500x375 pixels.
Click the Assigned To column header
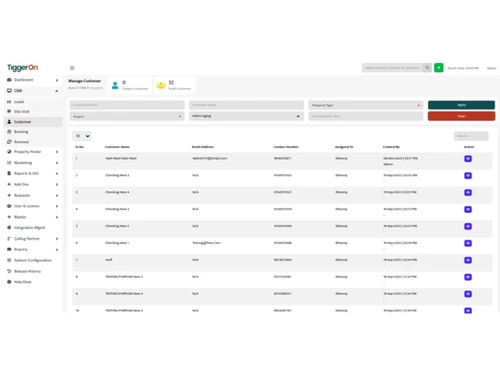click(x=344, y=147)
